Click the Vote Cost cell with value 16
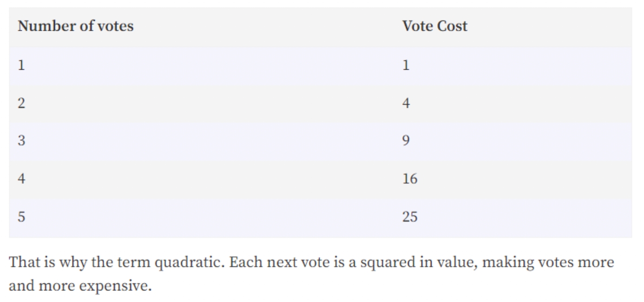The height and width of the screenshot is (302, 644). (409, 179)
